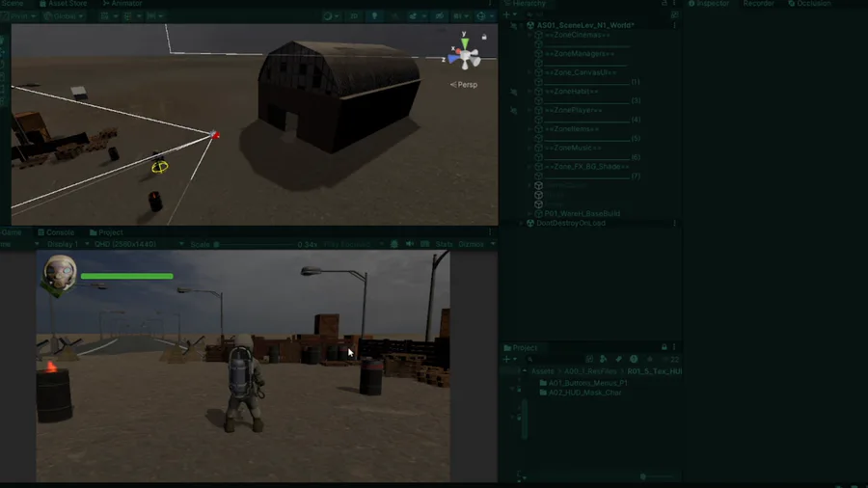
Task: Open the Pivot handle position dropdown
Action: (x=19, y=16)
